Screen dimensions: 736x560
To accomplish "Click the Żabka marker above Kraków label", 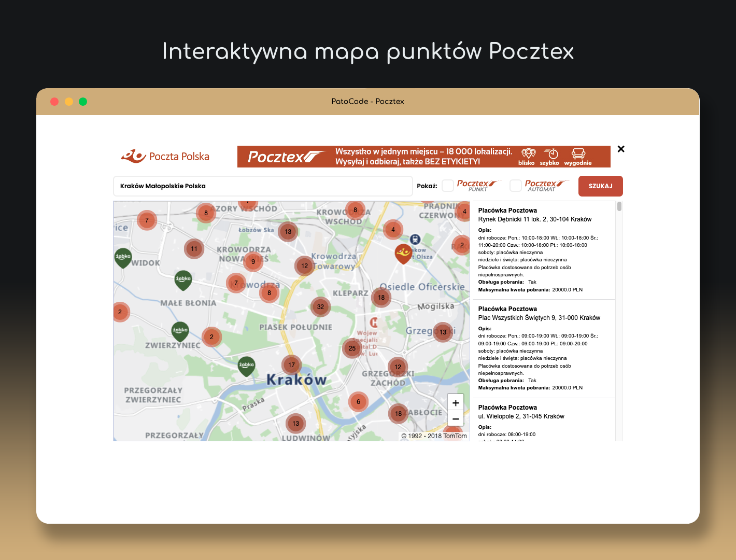I will tap(246, 366).
